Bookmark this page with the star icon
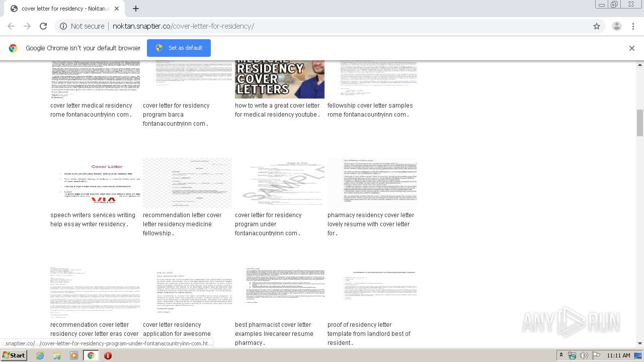Screen dimensions: 644x362 [x=597, y=26]
